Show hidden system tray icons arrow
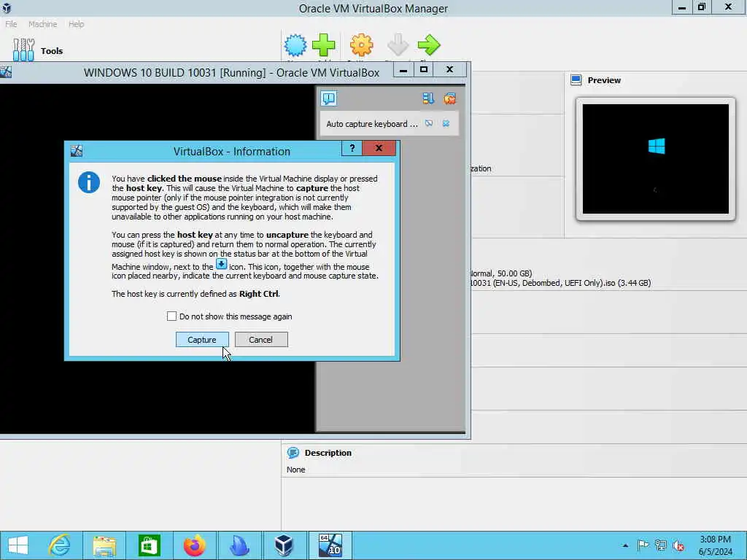Viewport: 747px width, 560px height. 625,545
